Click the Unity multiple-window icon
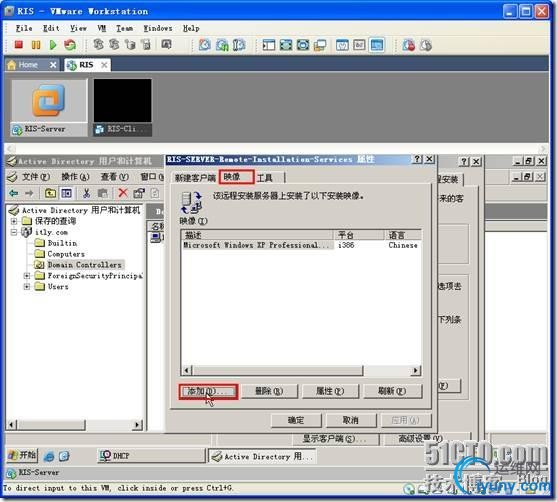 [x=320, y=45]
